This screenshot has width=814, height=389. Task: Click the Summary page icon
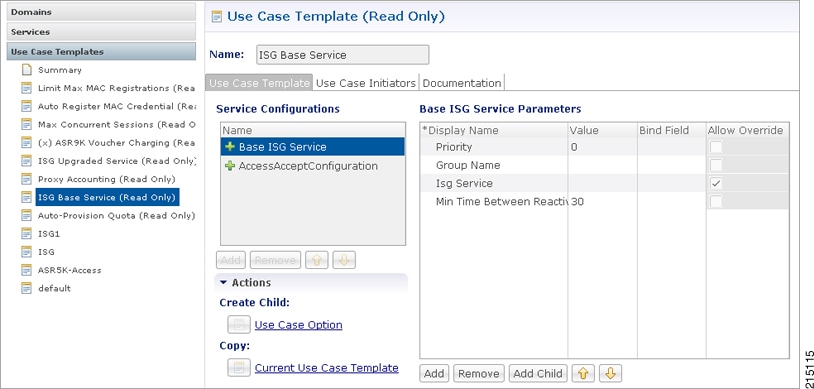tap(26, 70)
